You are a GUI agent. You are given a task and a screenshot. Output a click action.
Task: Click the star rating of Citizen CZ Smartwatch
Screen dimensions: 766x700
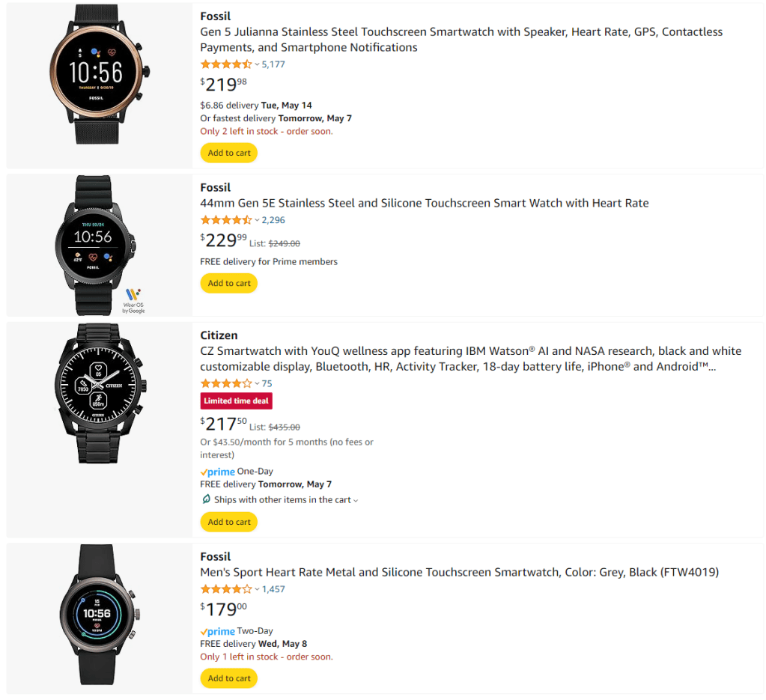[226, 383]
